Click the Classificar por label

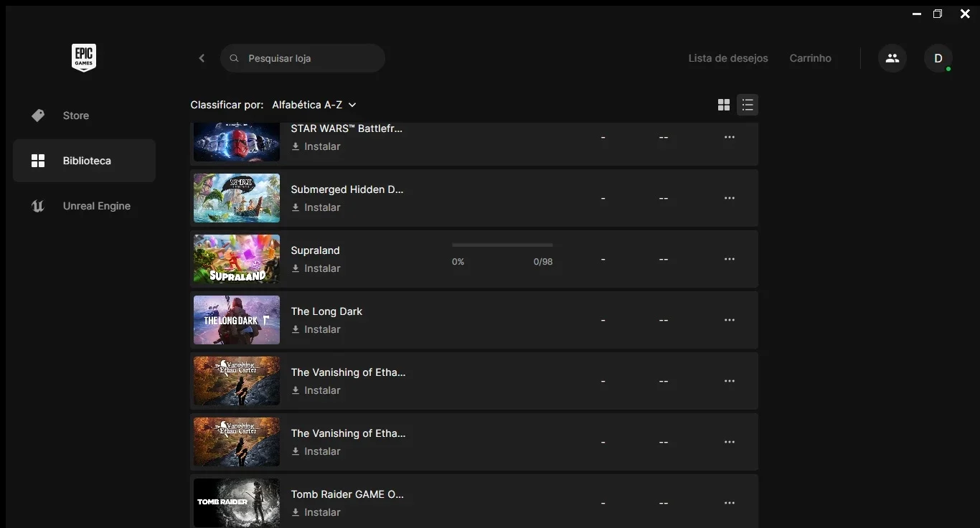click(227, 105)
